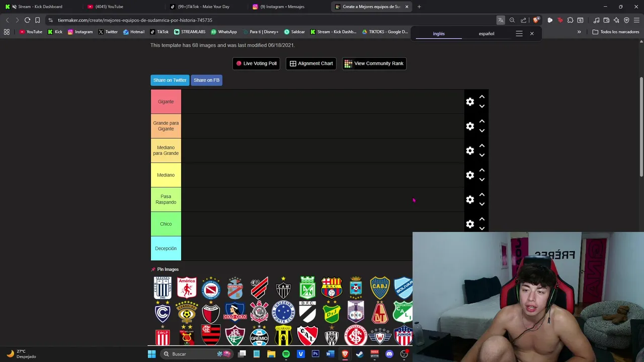Share the template on Twitter
Image resolution: width=644 pixels, height=362 pixels.
pyautogui.click(x=170, y=80)
